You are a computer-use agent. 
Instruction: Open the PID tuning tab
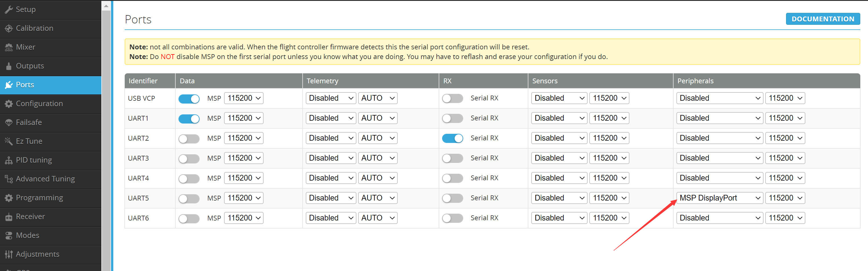[x=34, y=160]
